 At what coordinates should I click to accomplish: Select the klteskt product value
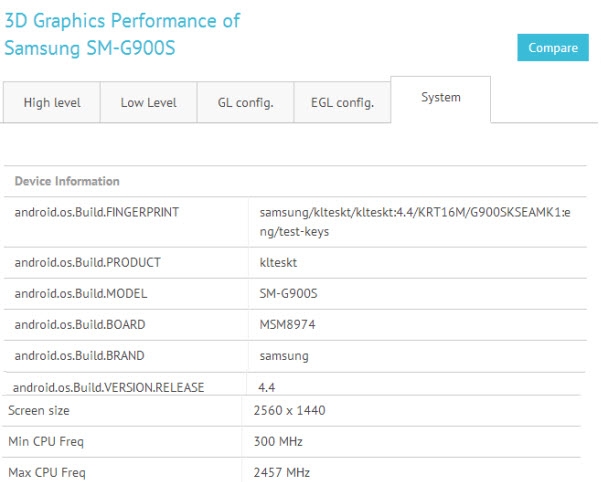278,262
